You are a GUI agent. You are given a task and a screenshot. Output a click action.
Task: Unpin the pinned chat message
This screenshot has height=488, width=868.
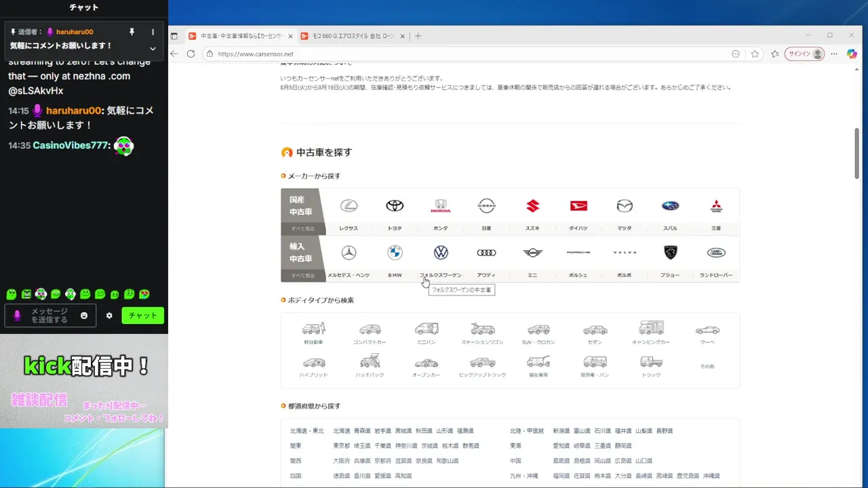tap(134, 32)
